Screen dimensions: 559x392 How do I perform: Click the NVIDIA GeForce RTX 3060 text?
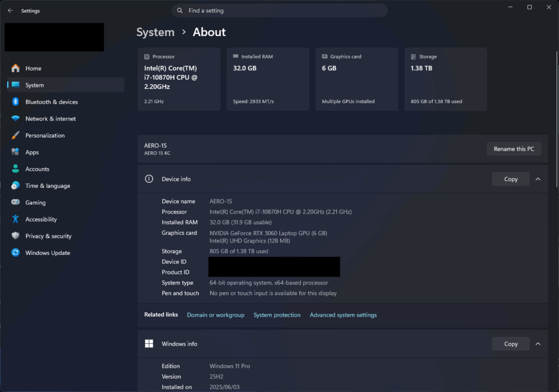[268, 233]
